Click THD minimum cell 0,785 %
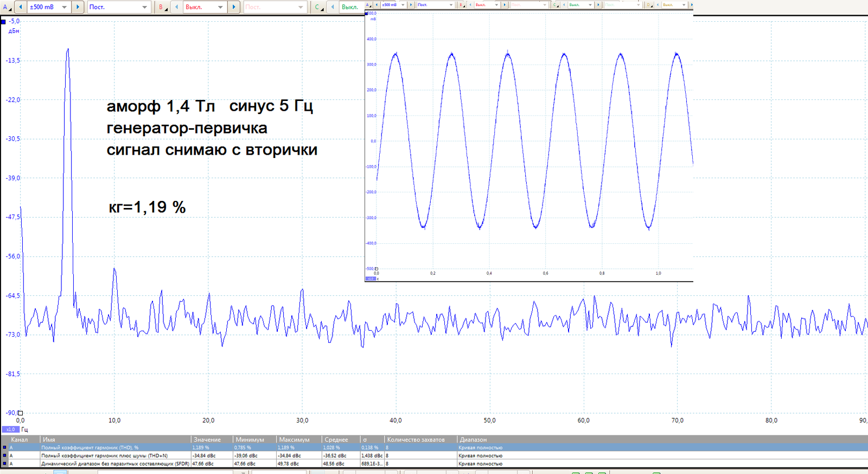The height and width of the screenshot is (474, 868). pyautogui.click(x=255, y=447)
